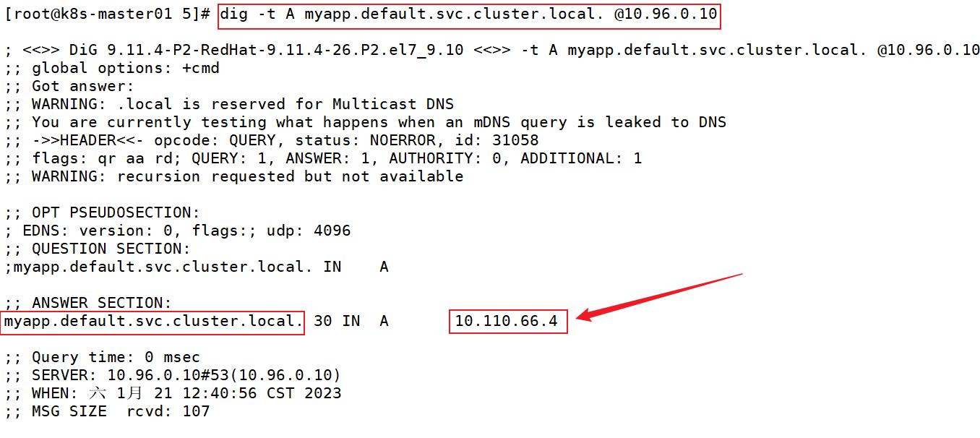The width and height of the screenshot is (980, 438).
Task: Click the Query time 0 msec line
Action: point(102,357)
